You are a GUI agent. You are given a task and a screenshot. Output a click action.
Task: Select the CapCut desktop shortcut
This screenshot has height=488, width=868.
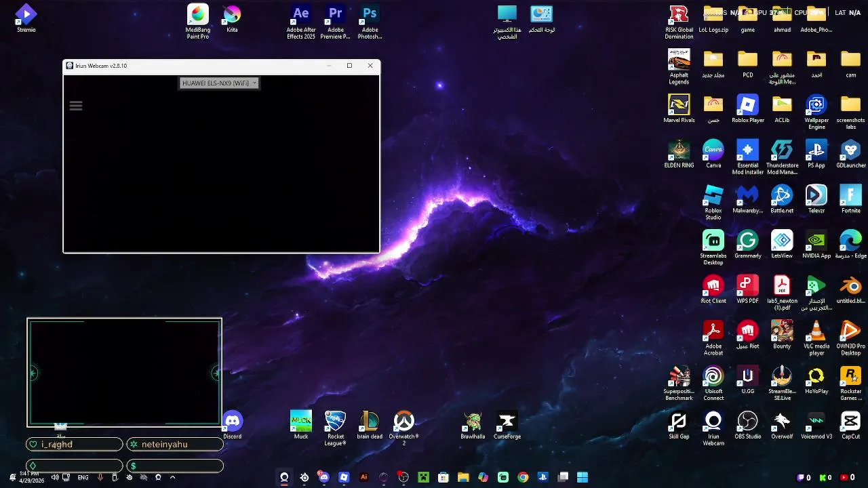pyautogui.click(x=850, y=425)
